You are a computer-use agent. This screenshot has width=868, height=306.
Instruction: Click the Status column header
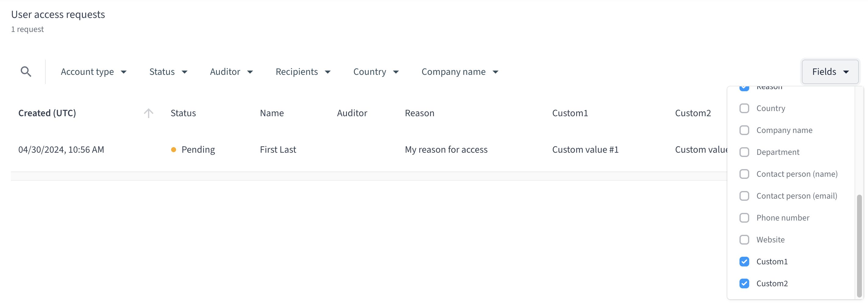(x=183, y=113)
